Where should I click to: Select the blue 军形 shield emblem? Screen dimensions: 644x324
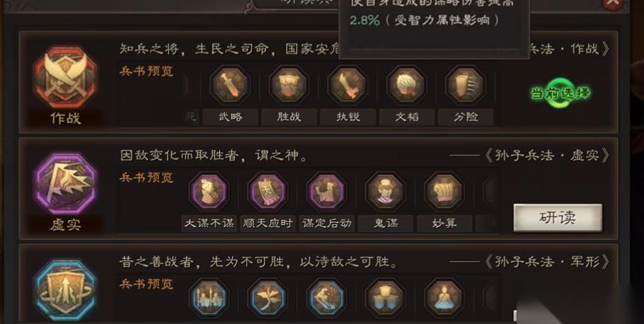(65, 289)
